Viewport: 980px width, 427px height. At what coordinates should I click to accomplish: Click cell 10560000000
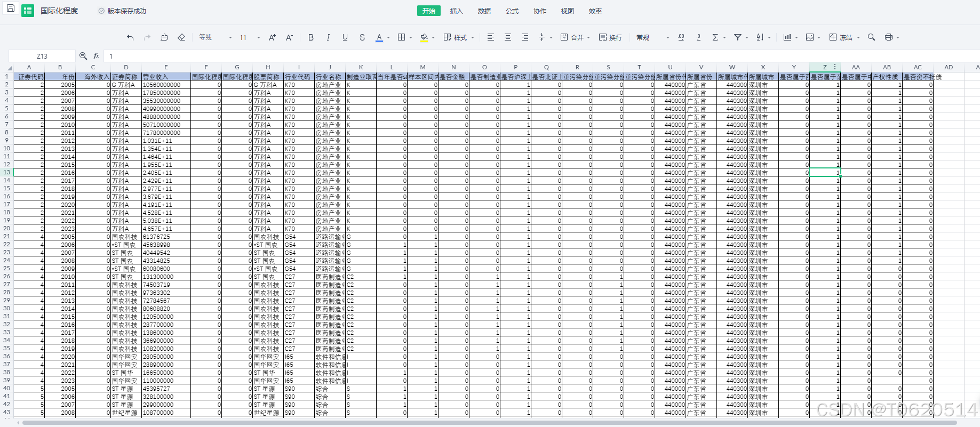[166, 85]
